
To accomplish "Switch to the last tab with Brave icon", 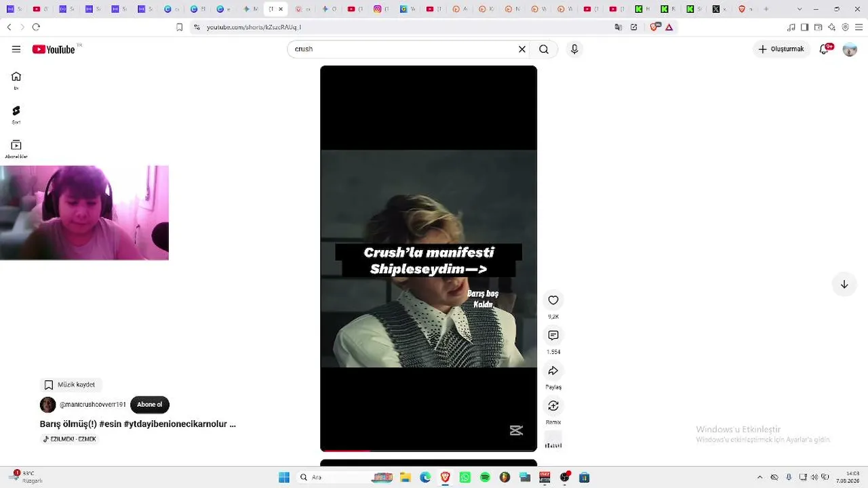I will (x=745, y=9).
